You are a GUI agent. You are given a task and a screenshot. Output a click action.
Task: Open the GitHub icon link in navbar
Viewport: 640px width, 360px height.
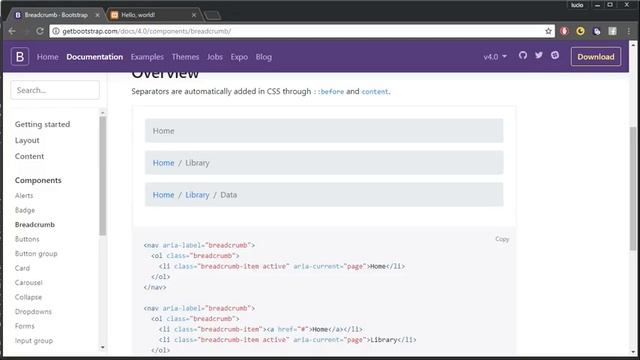click(523, 55)
